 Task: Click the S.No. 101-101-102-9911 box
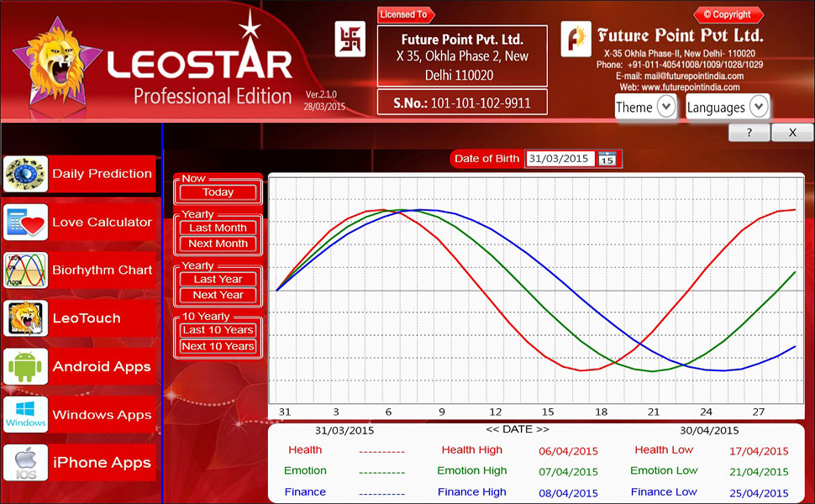pos(462,102)
